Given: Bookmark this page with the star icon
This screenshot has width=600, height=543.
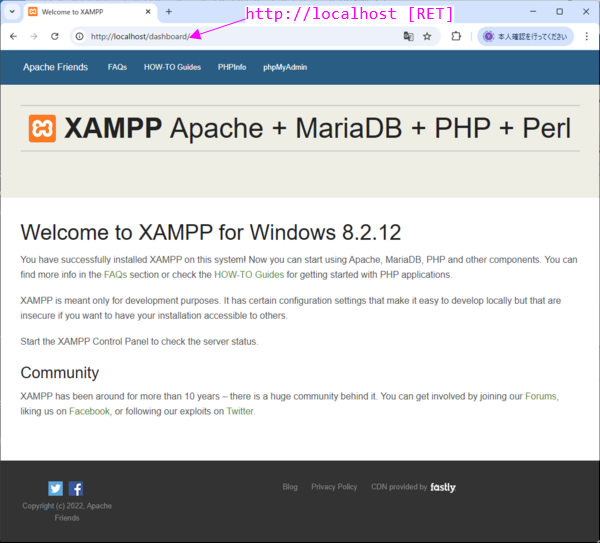Looking at the screenshot, I should coord(427,36).
